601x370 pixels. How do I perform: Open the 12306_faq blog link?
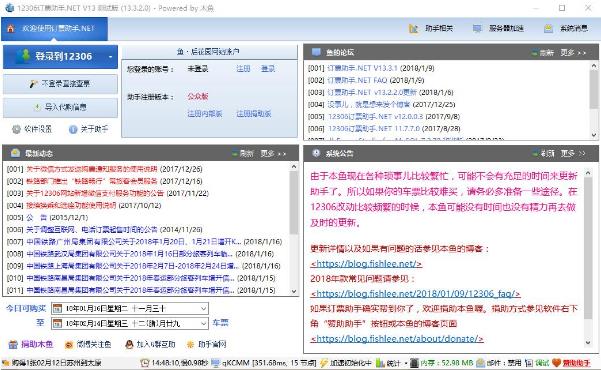[415, 294]
